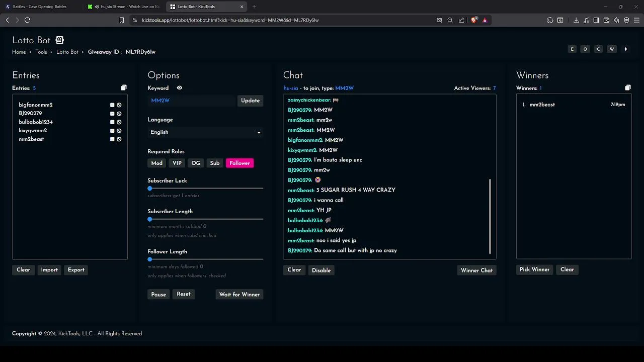The height and width of the screenshot is (362, 644).
Task: Copy the winners list using the Winners copy icon
Action: click(x=628, y=88)
